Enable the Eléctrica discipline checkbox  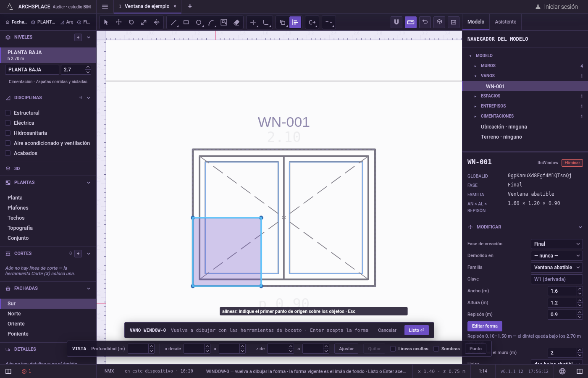8,123
